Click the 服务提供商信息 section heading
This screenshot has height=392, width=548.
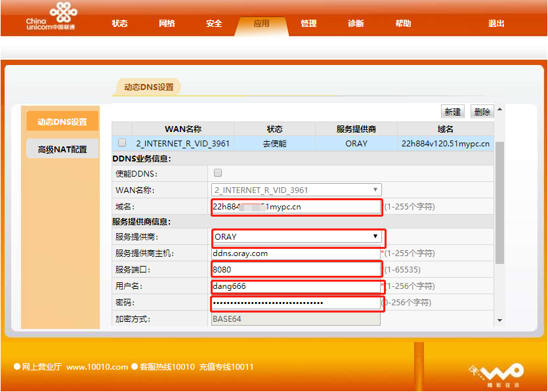click(142, 222)
